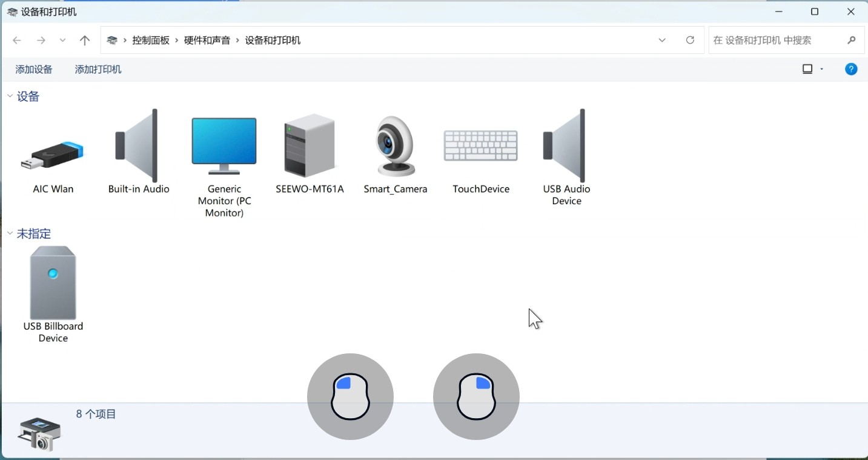Click 添加打印机 in the command bar

98,69
